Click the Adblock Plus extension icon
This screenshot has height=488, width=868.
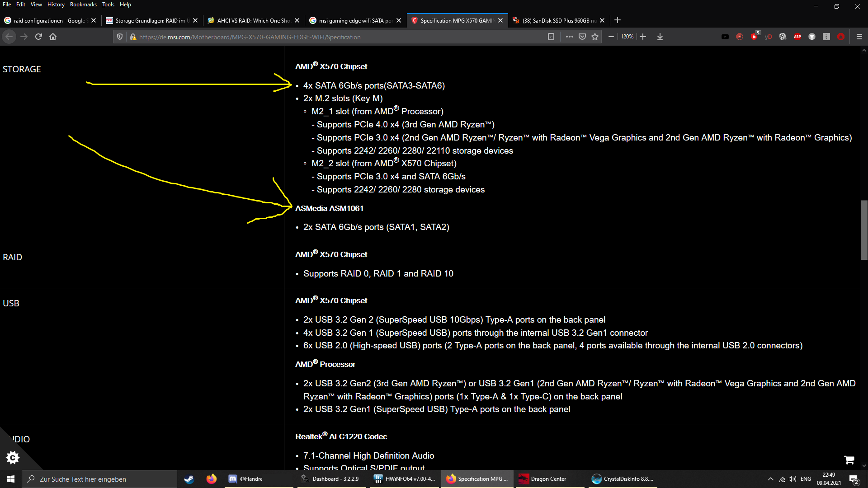tap(797, 37)
